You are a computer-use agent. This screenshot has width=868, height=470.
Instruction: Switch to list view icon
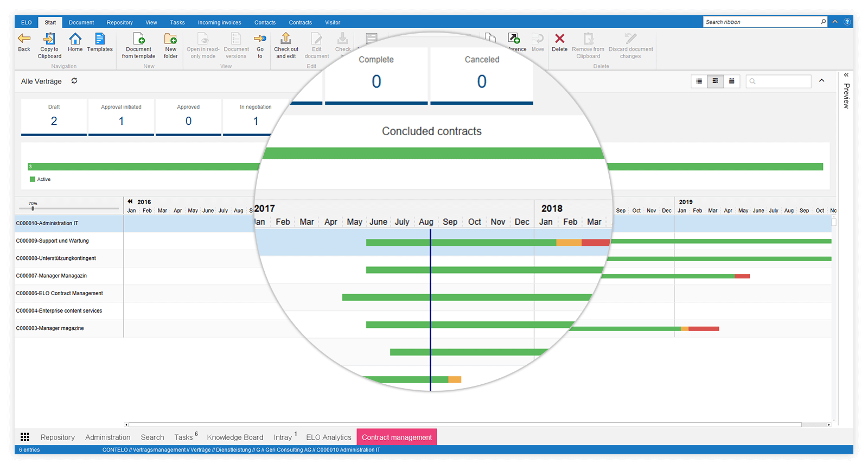pos(699,81)
